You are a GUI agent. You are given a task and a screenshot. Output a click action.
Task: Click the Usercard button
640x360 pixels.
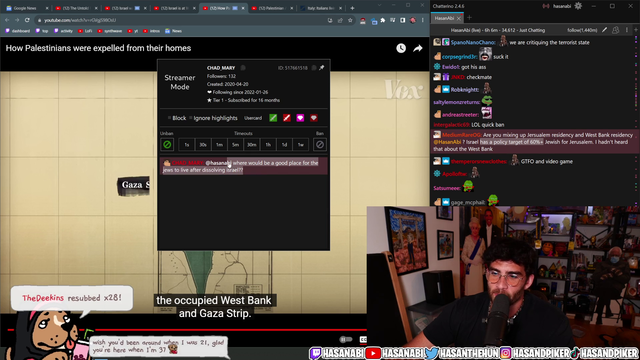click(x=253, y=118)
